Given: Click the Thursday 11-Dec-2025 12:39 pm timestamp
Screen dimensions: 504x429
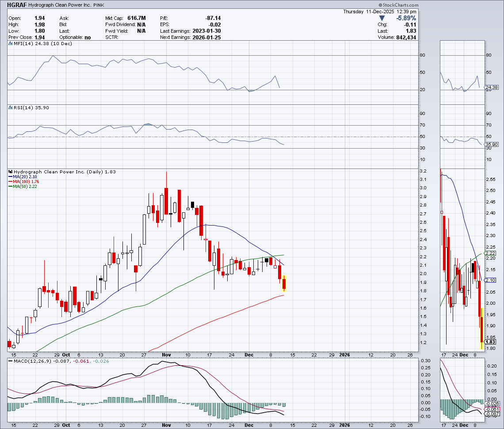Looking at the screenshot, I should (380, 11).
